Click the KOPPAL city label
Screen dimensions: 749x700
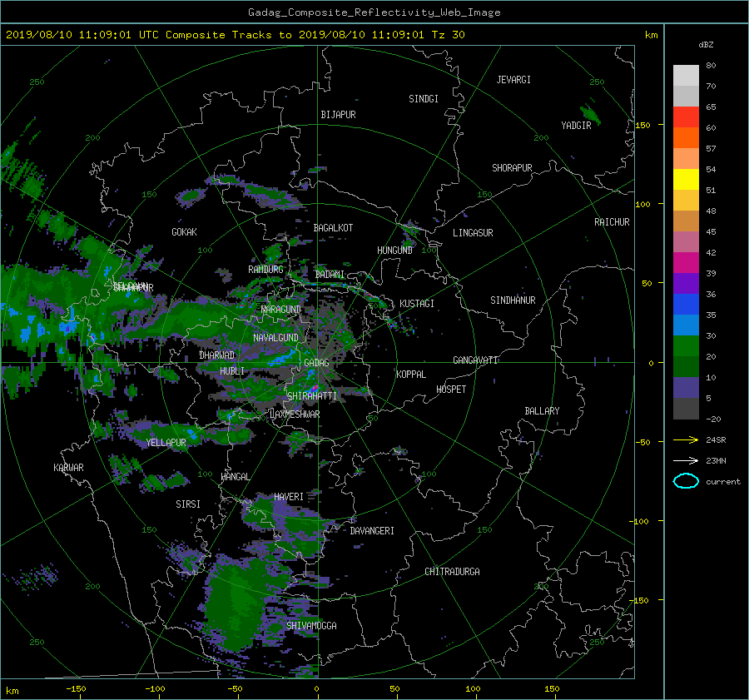click(411, 375)
